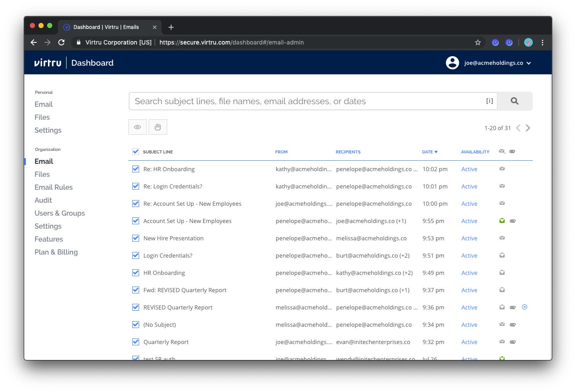The height and width of the screenshot is (392, 576).
Task: Click the attachment column header icon
Action: pos(512,151)
